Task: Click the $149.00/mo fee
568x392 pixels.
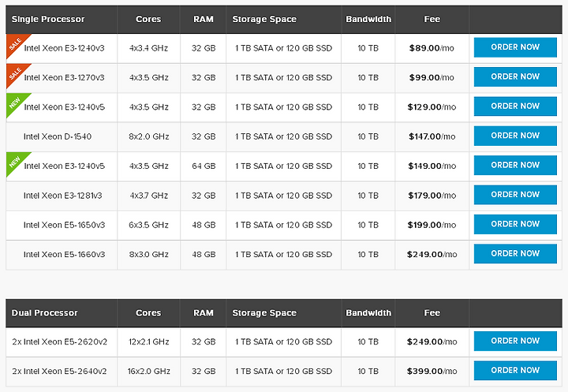Action: point(432,166)
